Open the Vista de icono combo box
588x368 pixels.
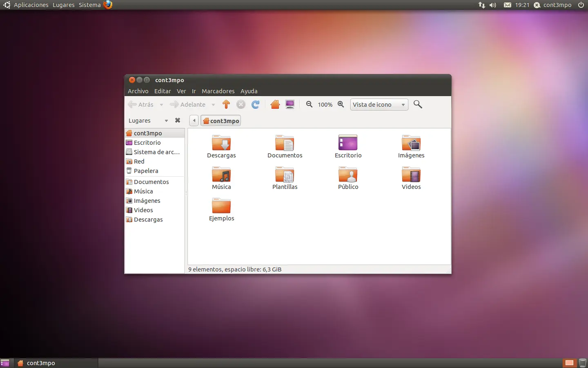379,105
